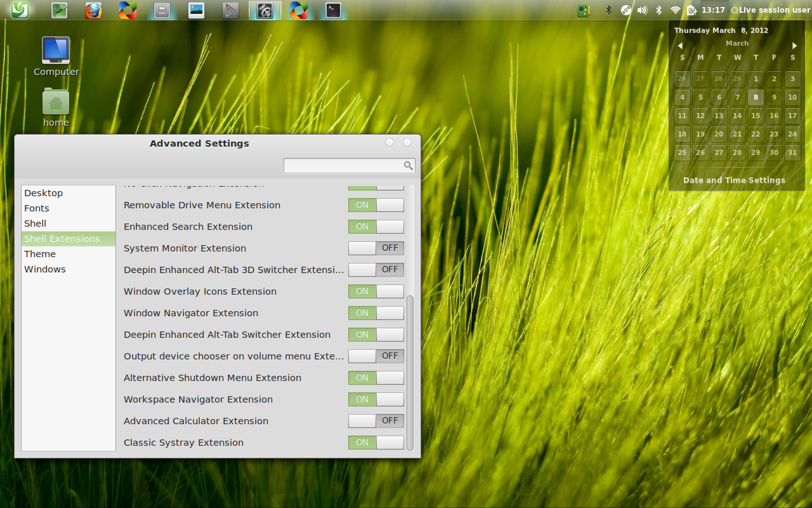Select March 15 on the calendar

tap(756, 116)
